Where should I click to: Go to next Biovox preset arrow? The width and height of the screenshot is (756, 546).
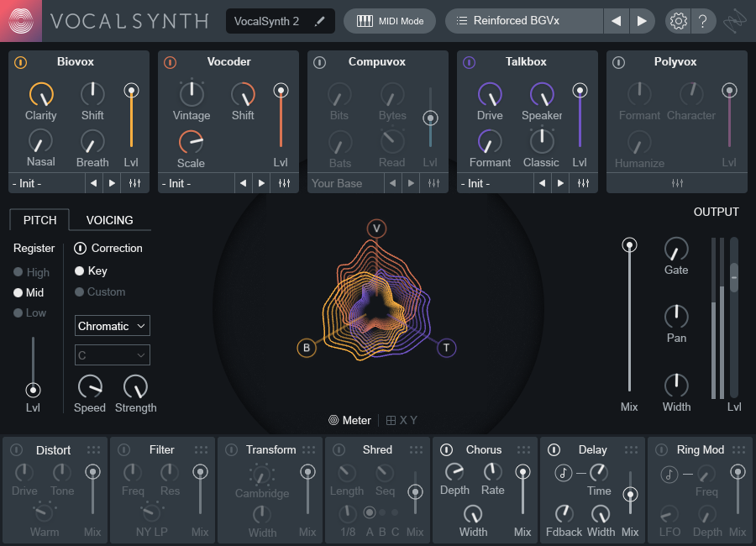tap(112, 183)
